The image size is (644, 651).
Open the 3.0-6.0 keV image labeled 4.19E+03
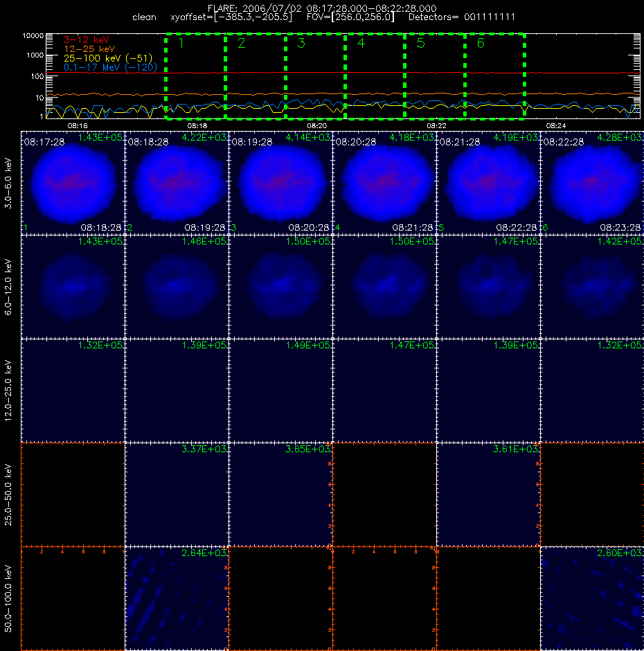(488, 183)
